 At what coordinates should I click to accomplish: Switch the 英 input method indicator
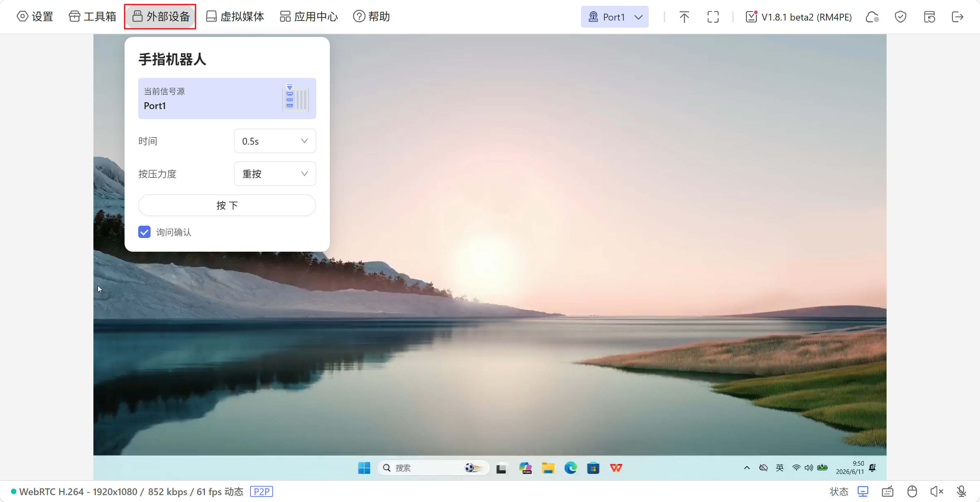point(779,468)
